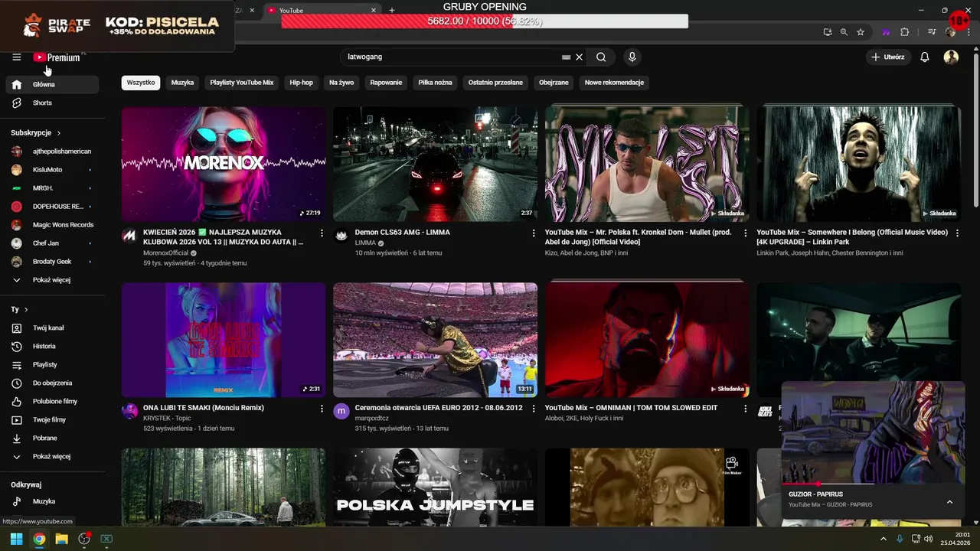The width and height of the screenshot is (980, 551).
Task: Open the Magic Wons Records subscription
Action: [52, 225]
